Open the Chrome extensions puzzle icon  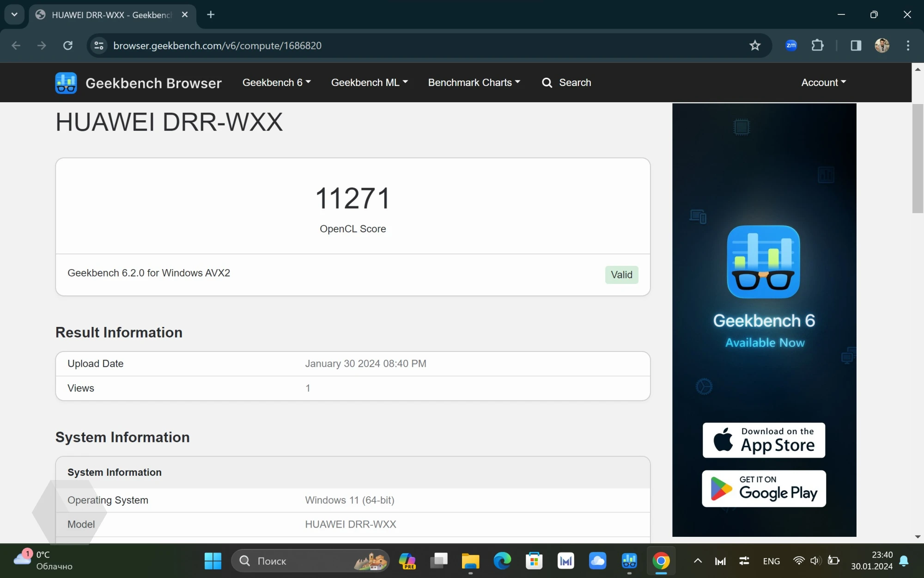click(818, 45)
